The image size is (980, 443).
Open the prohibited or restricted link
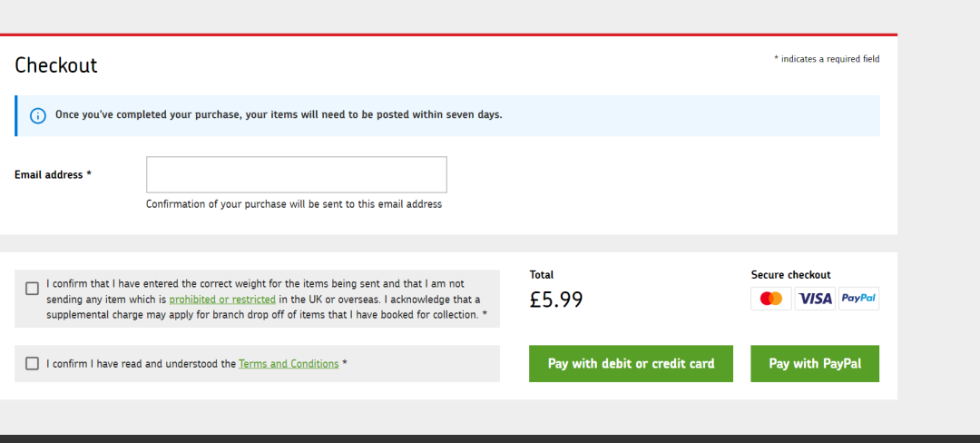click(222, 300)
